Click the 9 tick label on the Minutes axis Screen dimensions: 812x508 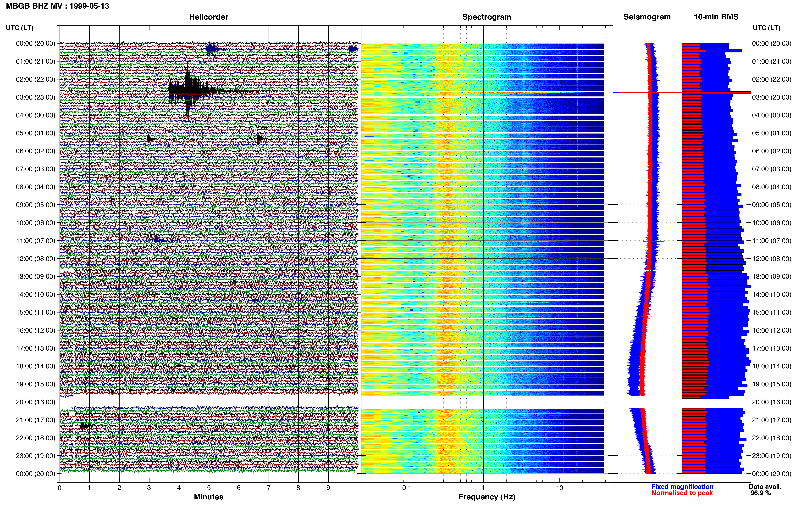[328, 487]
